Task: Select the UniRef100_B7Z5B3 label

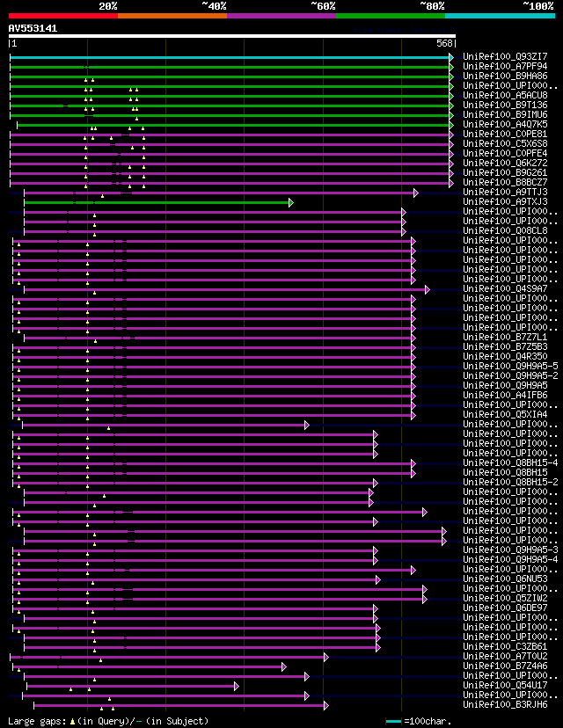Action: pos(505,346)
